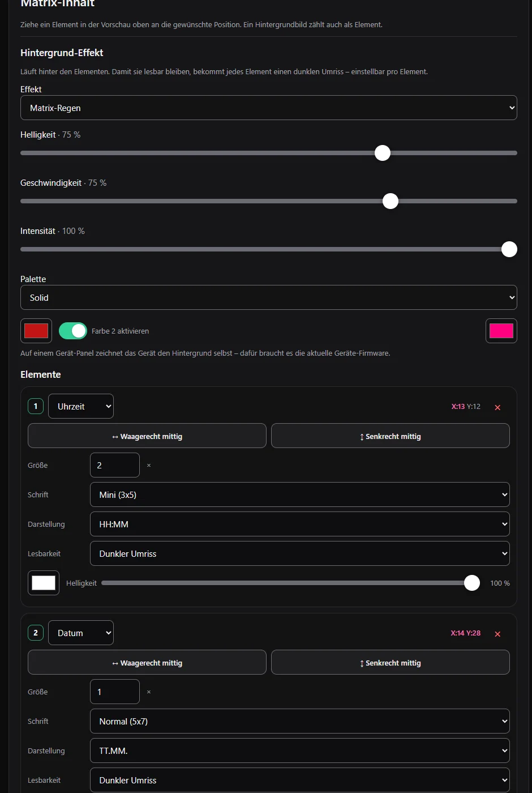
Task: Click Senkrecht mittig for the Uhrzeit element
Action: tap(391, 436)
